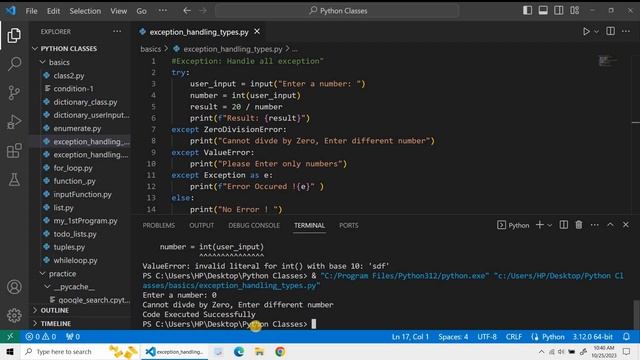
Task: Open Manage gear icon
Action: tap(14, 316)
